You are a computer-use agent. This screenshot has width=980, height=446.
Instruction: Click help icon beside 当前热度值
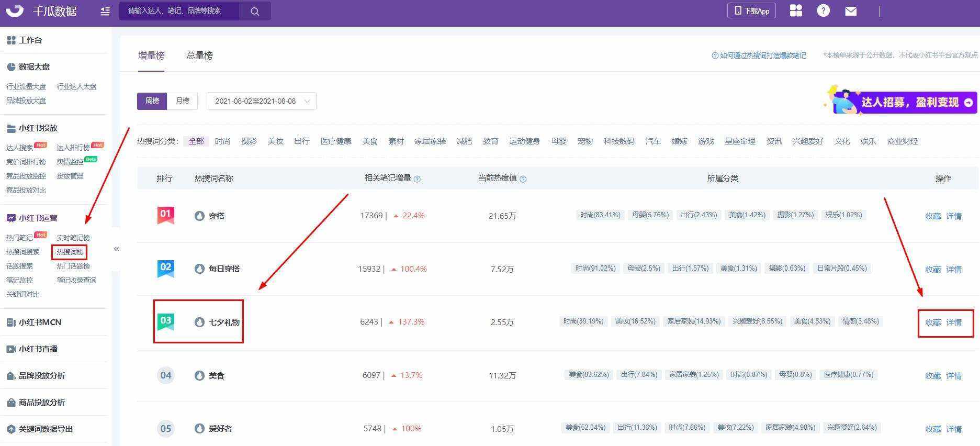tap(523, 179)
